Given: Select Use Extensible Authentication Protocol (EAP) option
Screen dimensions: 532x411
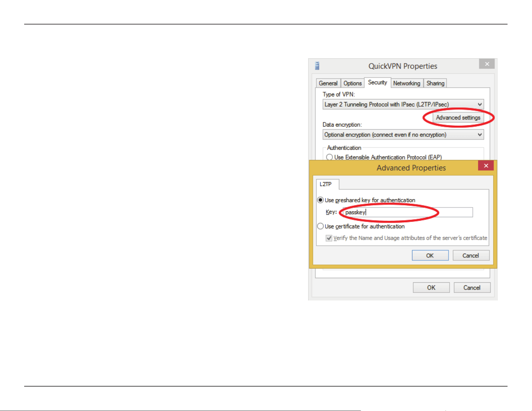Looking at the screenshot, I should click(329, 157).
